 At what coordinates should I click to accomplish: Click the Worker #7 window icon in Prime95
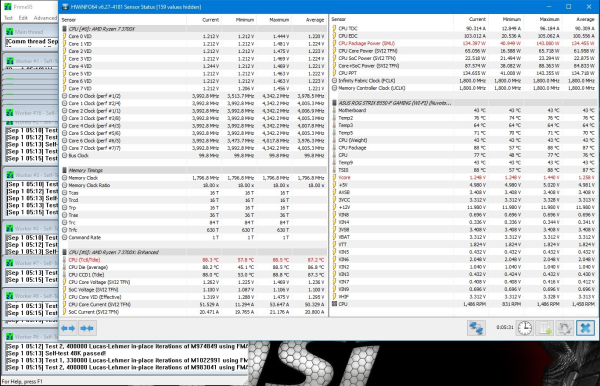pos(10,263)
